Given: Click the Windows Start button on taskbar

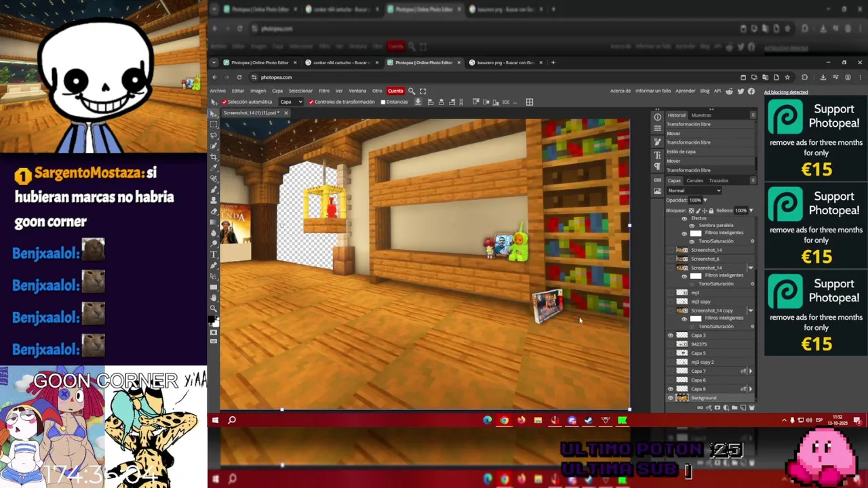Looking at the screenshot, I should (215, 420).
